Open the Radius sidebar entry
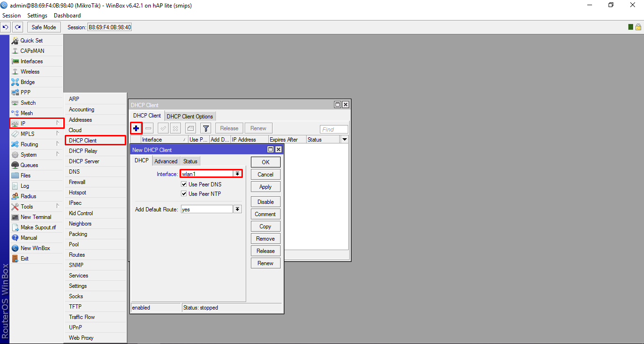The height and width of the screenshot is (344, 644). (x=36, y=196)
